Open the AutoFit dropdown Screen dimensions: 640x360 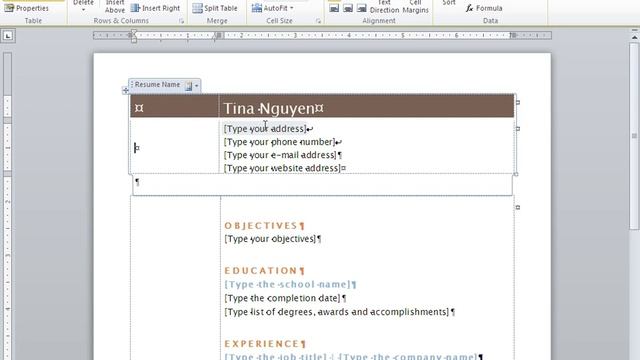(x=273, y=8)
